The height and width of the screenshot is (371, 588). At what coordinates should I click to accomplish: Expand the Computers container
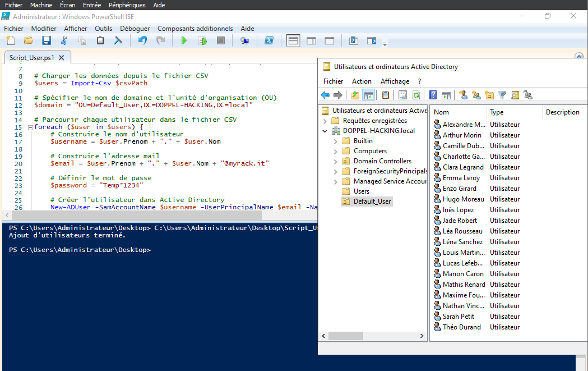tap(336, 152)
